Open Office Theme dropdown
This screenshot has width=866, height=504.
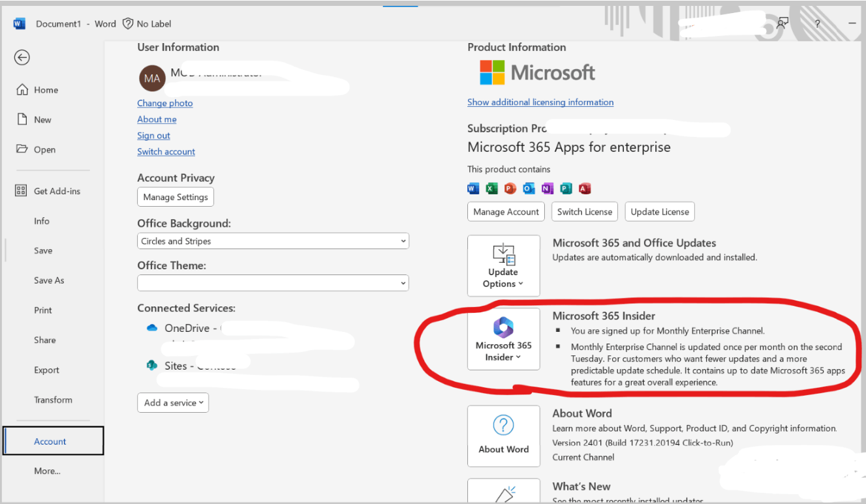pyautogui.click(x=273, y=283)
